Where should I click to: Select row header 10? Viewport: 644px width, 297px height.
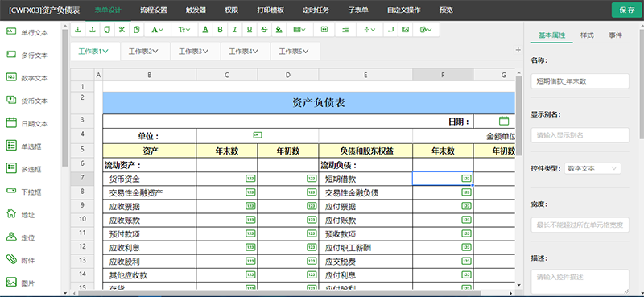(82, 219)
